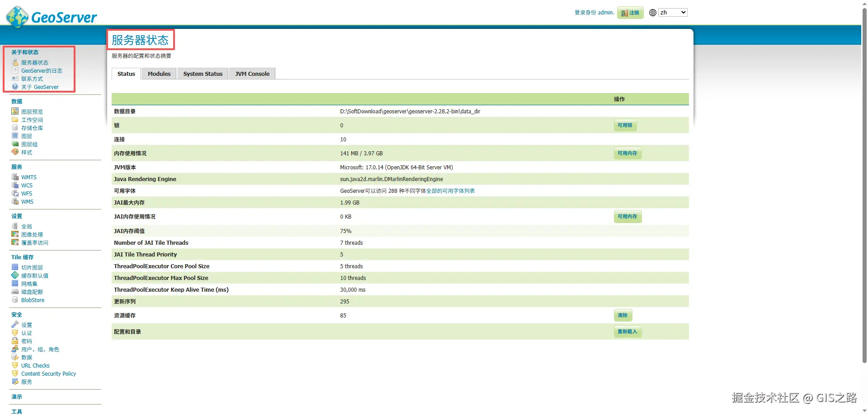The image size is (868, 415).
Task: Click the WMS service icon
Action: 15,201
